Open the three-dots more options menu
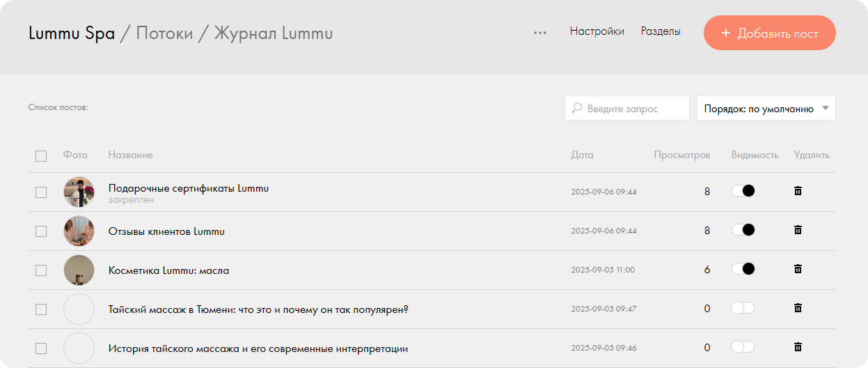868x368 pixels. click(539, 33)
